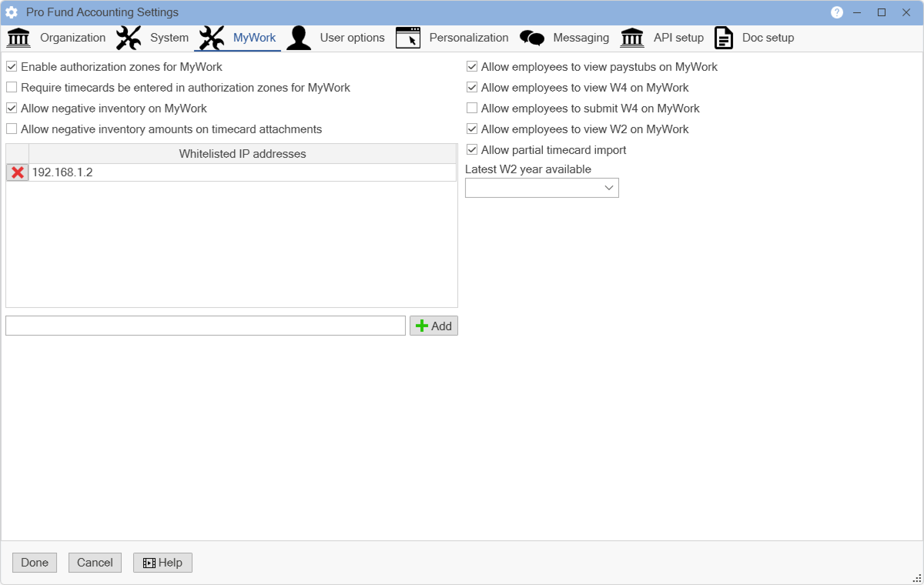The height and width of the screenshot is (585, 924).
Task: Click the System wrench tools icon
Action: coord(128,38)
